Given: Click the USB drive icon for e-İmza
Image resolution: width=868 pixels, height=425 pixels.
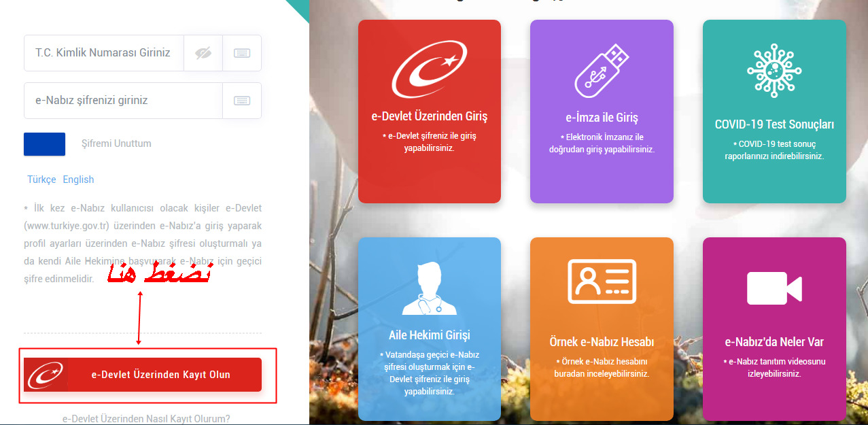Looking at the screenshot, I should (x=602, y=70).
